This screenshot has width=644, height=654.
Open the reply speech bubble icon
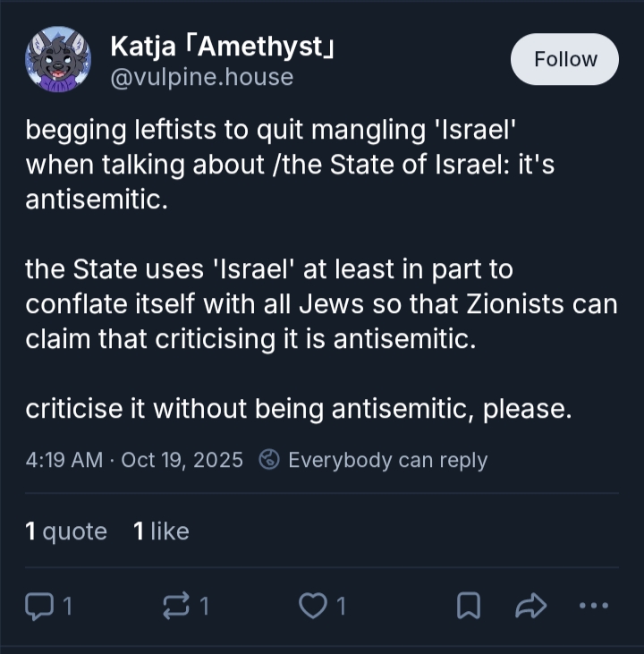tap(38, 607)
